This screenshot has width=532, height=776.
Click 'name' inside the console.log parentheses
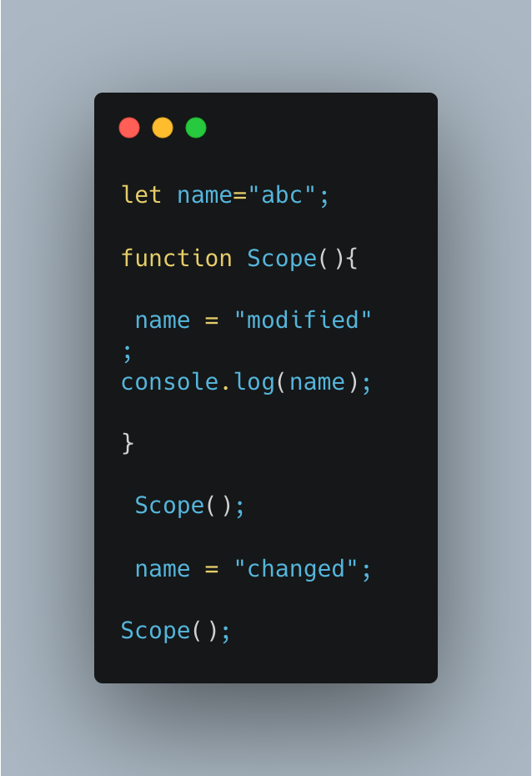point(317,383)
